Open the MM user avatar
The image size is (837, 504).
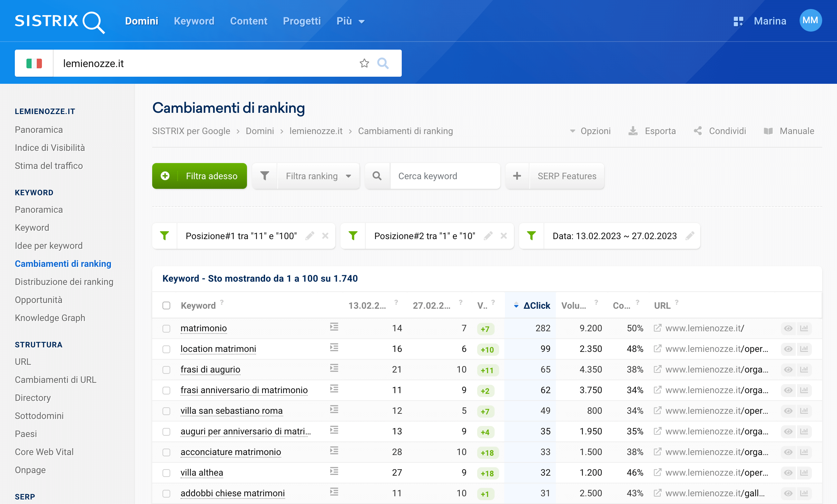pos(811,20)
